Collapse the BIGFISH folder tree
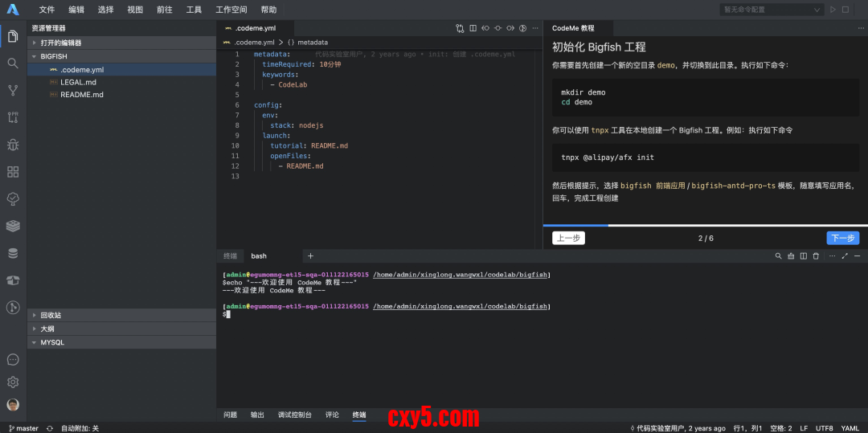 (54, 56)
